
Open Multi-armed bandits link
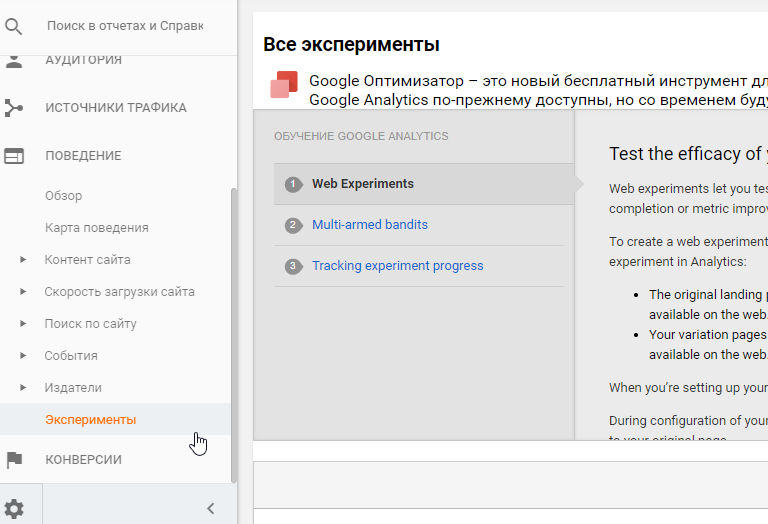(370, 225)
